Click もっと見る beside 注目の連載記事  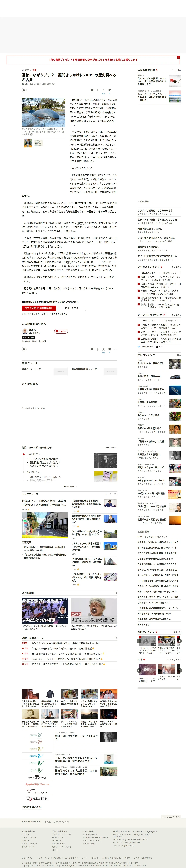176,70
